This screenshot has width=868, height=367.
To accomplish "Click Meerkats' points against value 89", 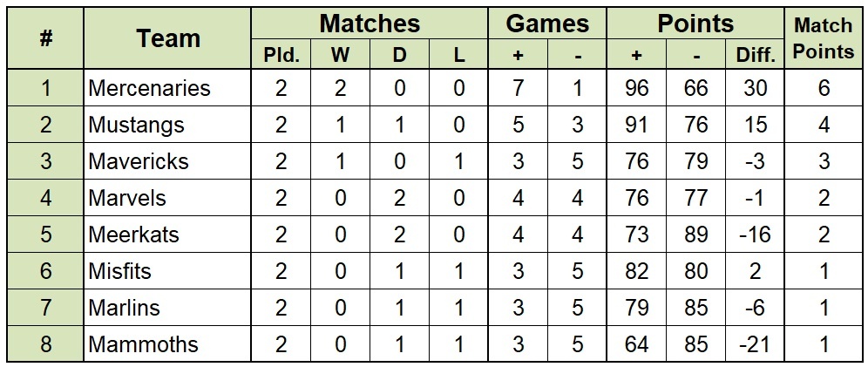I will pos(695,234).
